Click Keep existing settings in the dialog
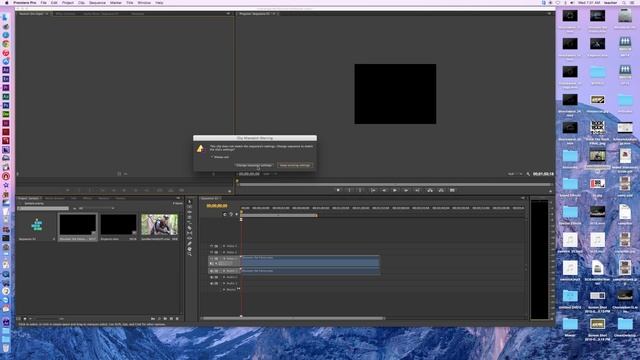 point(295,165)
